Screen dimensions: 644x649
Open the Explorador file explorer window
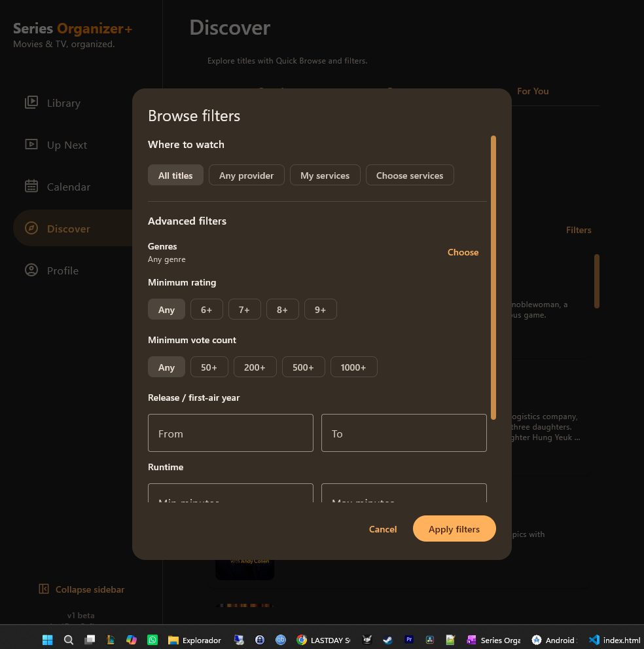pos(194,640)
